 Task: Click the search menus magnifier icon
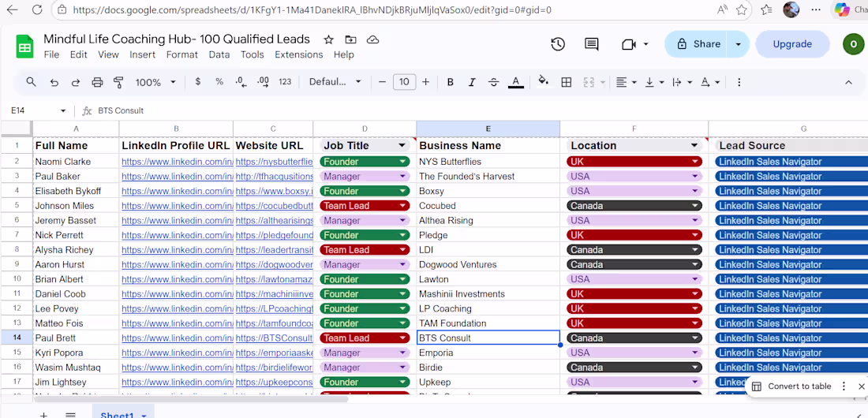pyautogui.click(x=31, y=82)
